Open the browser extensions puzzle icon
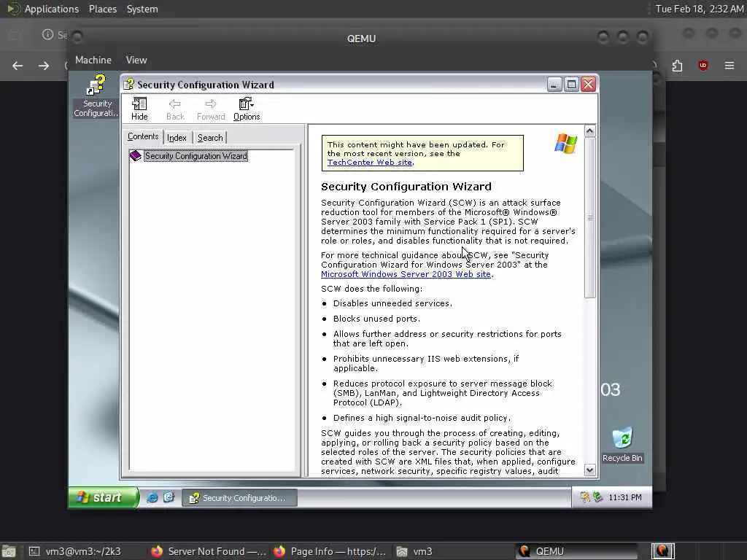 point(677,66)
